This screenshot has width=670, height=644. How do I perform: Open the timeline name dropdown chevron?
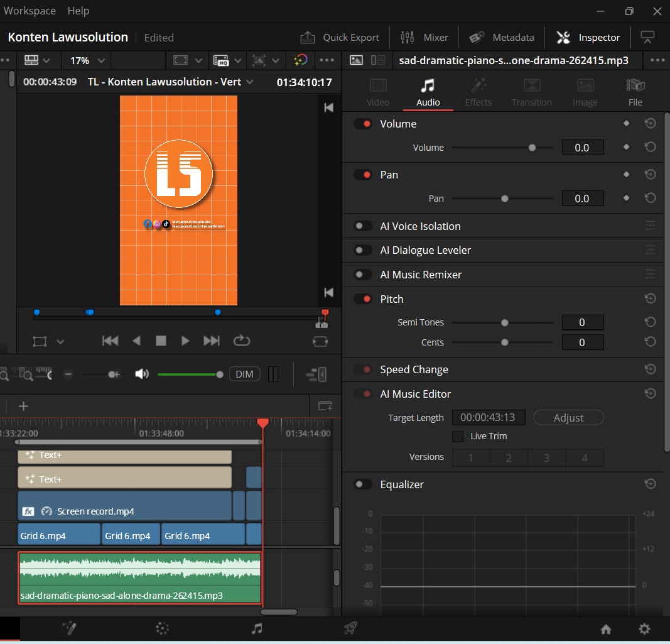click(x=249, y=82)
